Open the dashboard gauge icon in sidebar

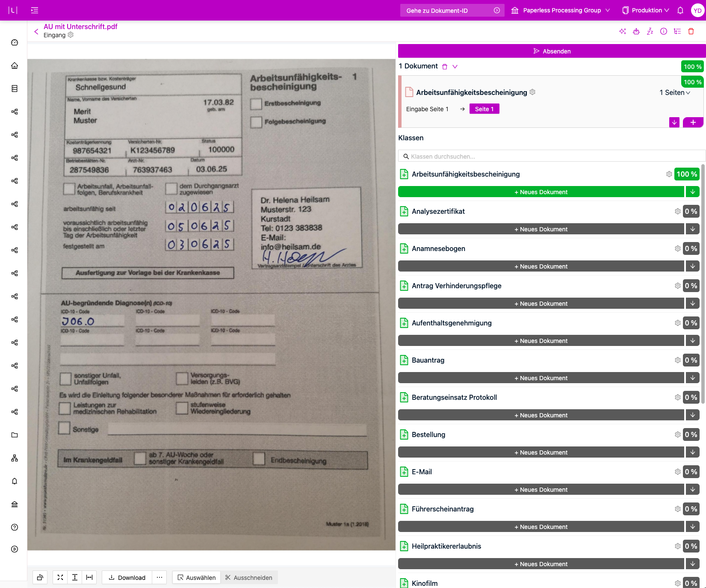[15, 42]
